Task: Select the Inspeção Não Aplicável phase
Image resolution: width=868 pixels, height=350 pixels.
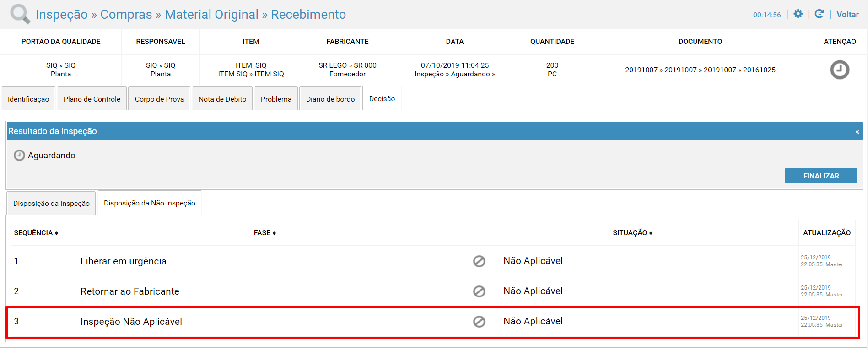Action: click(131, 322)
